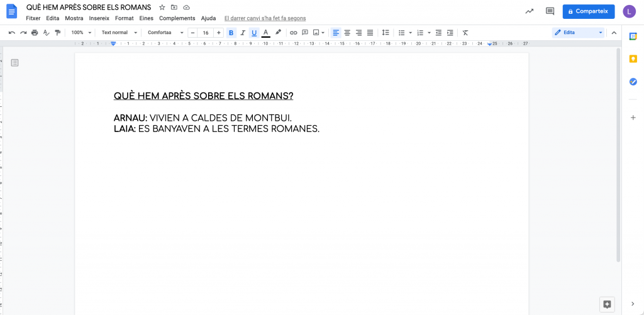Print the document using the printer icon
The width and height of the screenshot is (644, 315).
pos(35,33)
